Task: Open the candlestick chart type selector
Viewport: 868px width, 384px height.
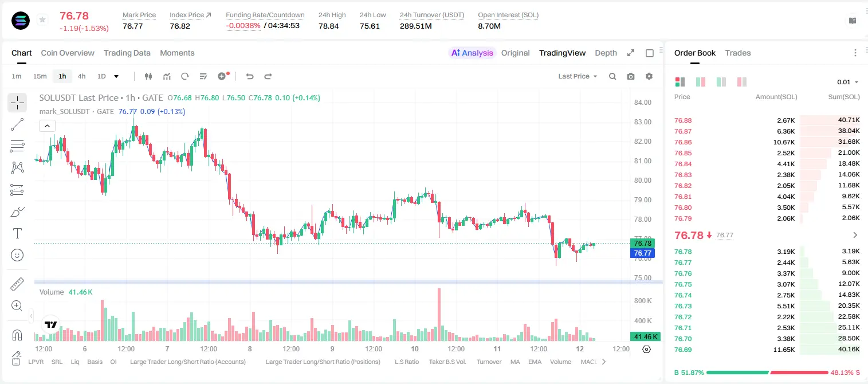Action: coord(148,76)
